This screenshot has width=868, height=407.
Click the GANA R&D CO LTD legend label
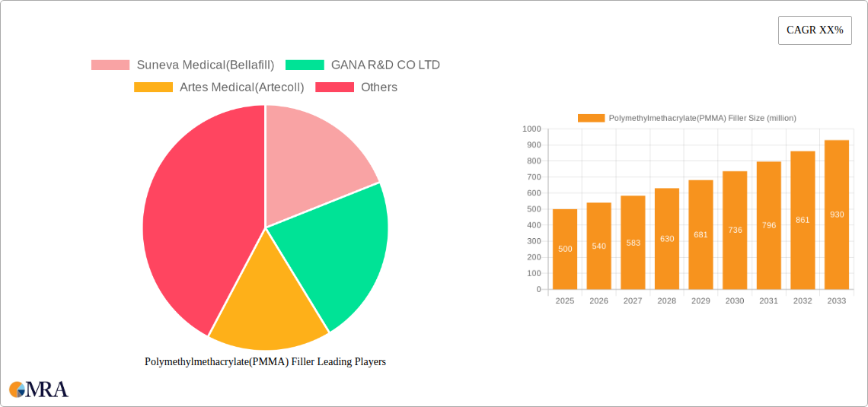pyautogui.click(x=385, y=65)
